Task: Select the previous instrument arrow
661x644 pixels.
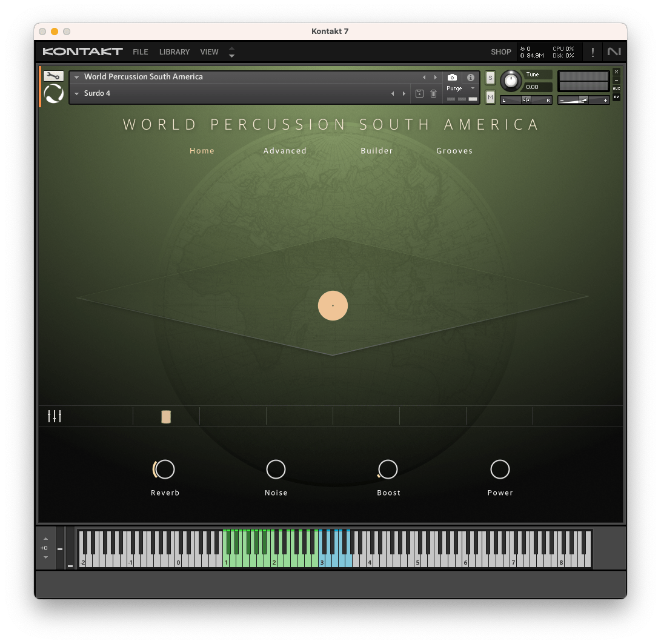Action: pyautogui.click(x=424, y=77)
